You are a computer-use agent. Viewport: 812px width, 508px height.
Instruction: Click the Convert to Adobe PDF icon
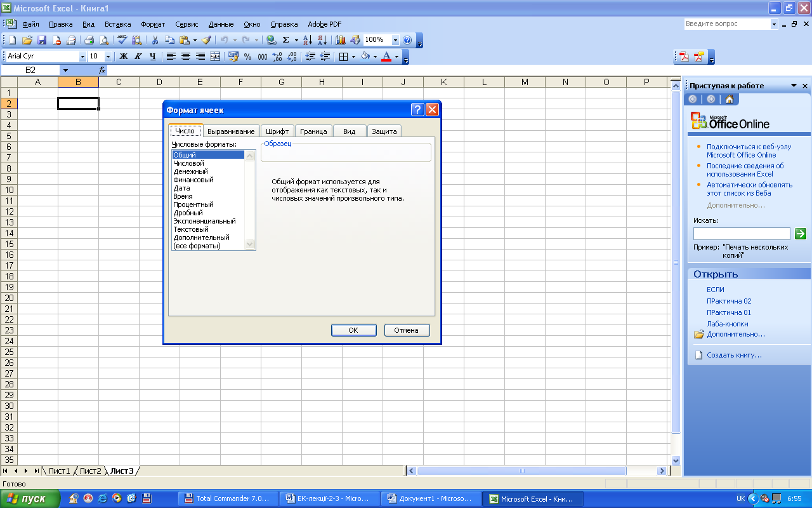click(684, 57)
